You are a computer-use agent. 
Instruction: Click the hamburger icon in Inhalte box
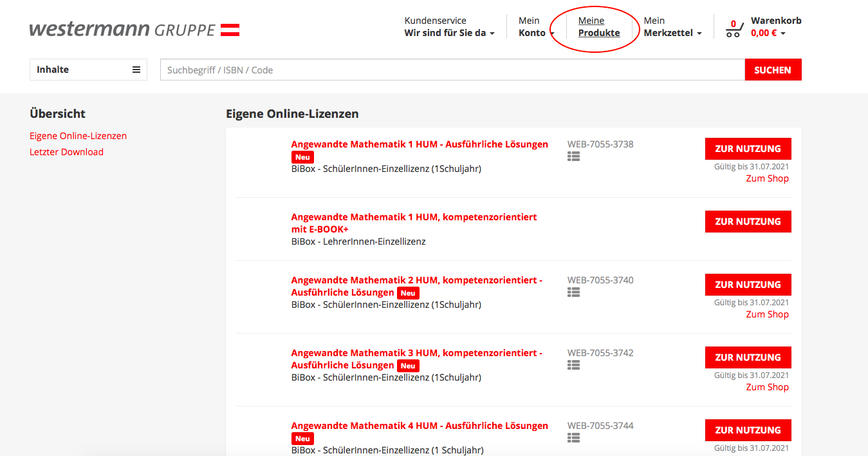point(136,70)
